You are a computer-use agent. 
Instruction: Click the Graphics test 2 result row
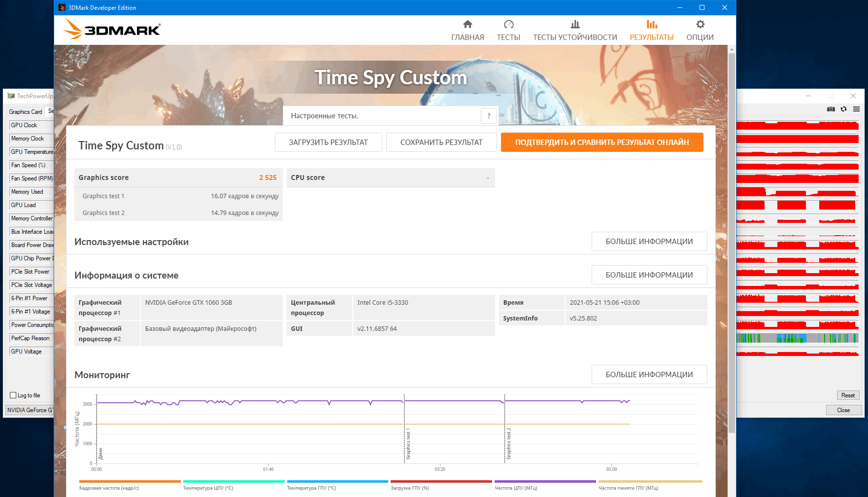(178, 213)
